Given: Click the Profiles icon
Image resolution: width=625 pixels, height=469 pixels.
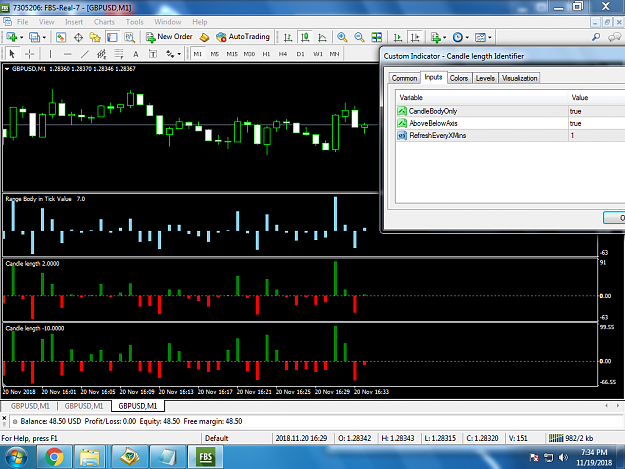Looking at the screenshot, I should [x=34, y=37].
